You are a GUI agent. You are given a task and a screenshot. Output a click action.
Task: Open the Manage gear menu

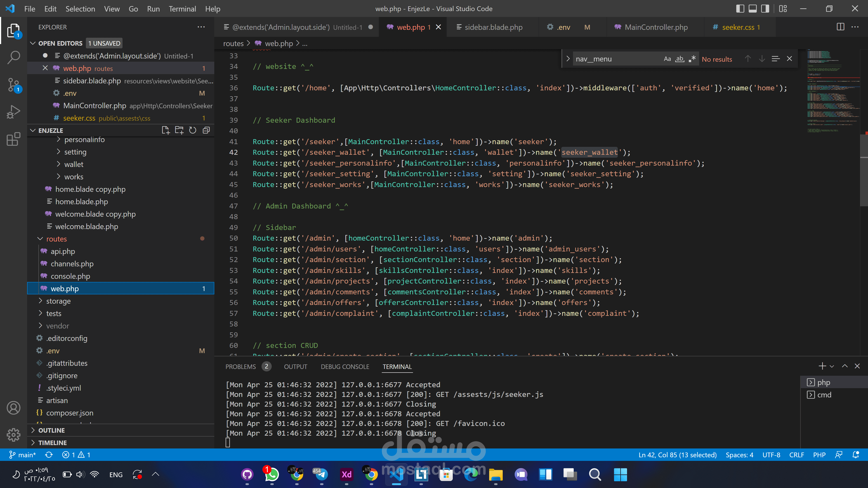14,434
